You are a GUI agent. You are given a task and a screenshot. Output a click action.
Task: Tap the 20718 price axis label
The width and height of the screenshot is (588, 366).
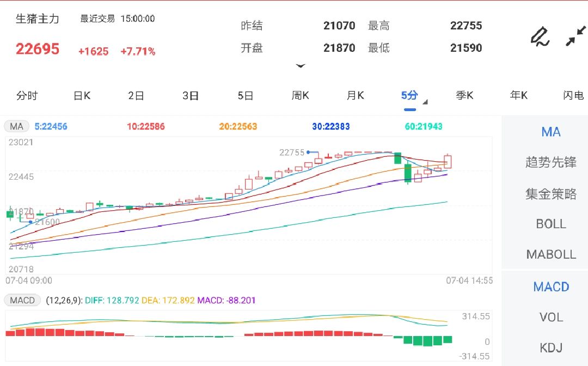click(x=21, y=269)
